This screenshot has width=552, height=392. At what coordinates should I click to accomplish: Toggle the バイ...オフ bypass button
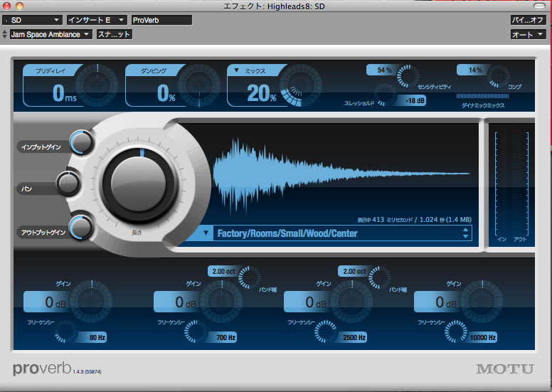pos(528,20)
